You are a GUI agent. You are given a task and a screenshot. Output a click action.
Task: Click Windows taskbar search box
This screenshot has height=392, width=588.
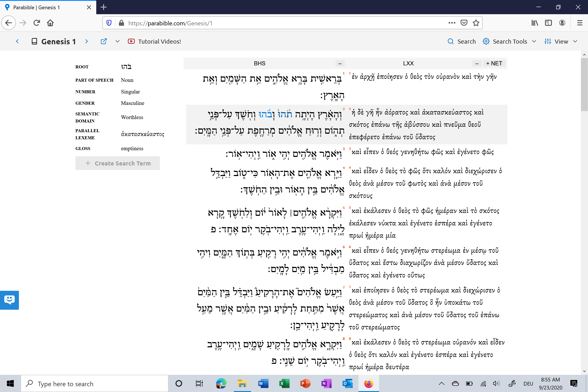95,383
